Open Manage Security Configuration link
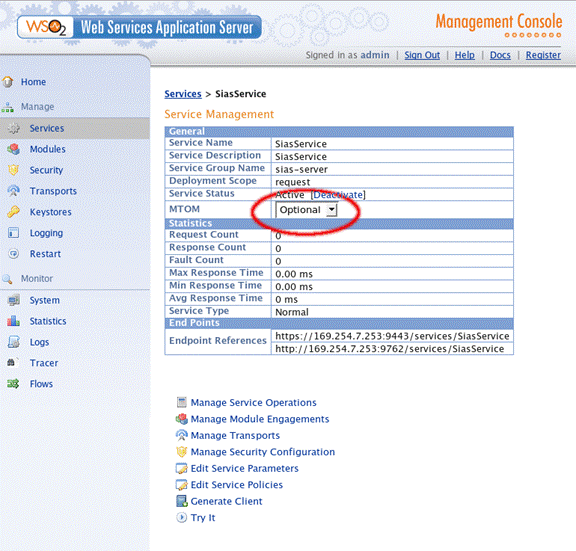 (x=263, y=452)
